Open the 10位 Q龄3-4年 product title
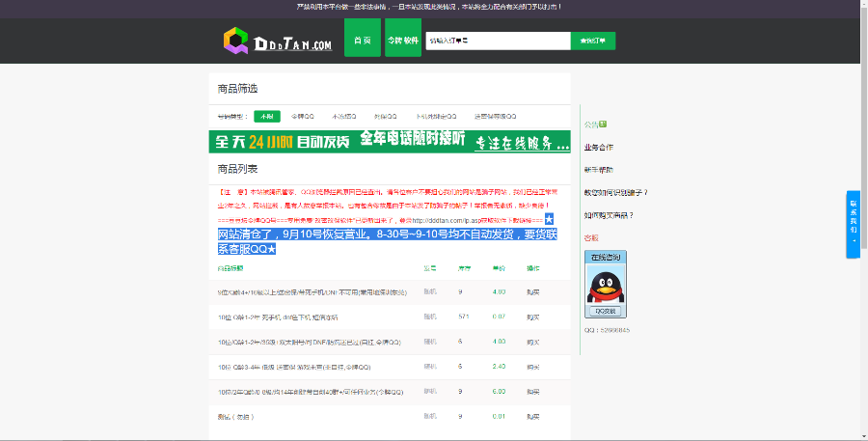 pos(294,367)
